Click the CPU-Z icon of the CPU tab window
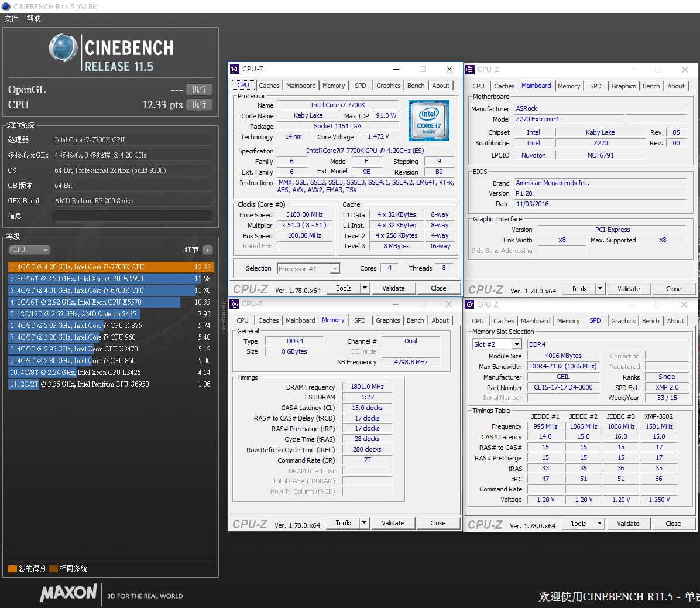The height and width of the screenshot is (608, 700). (235, 69)
